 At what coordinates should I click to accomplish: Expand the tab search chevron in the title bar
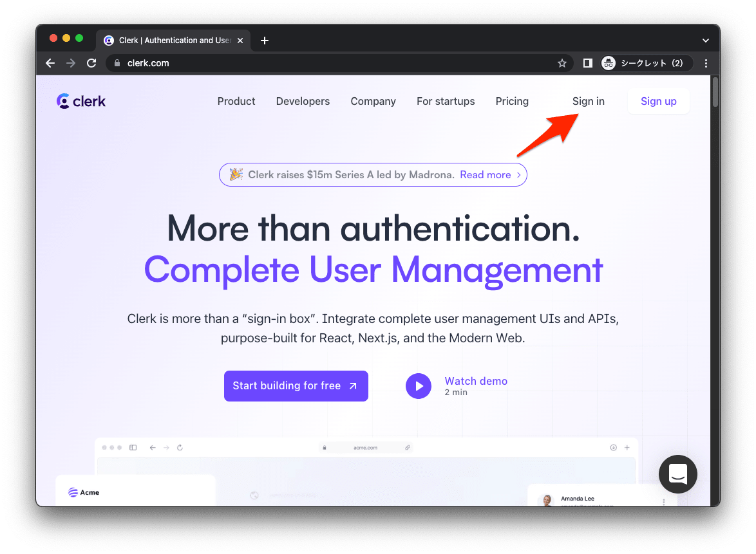click(x=705, y=41)
